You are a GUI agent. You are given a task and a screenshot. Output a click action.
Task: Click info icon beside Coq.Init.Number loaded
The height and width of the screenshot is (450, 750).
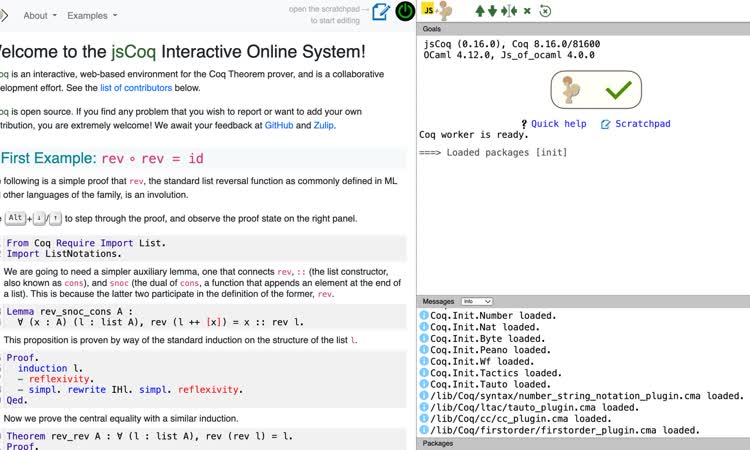(424, 315)
